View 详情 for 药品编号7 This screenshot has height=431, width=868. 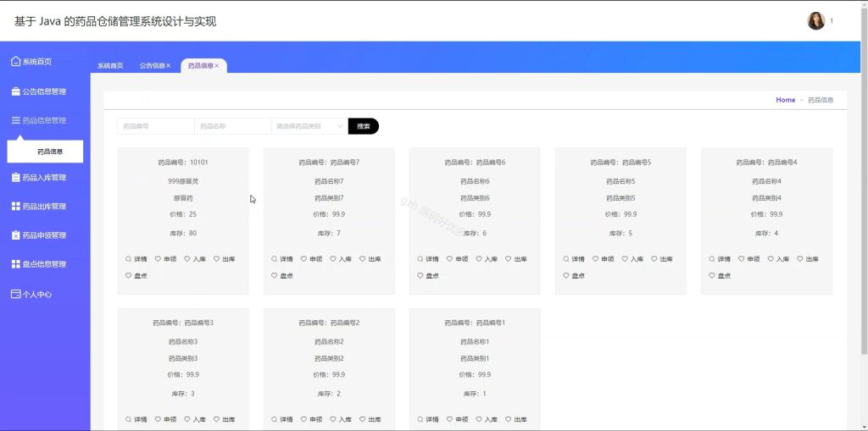[x=281, y=259]
